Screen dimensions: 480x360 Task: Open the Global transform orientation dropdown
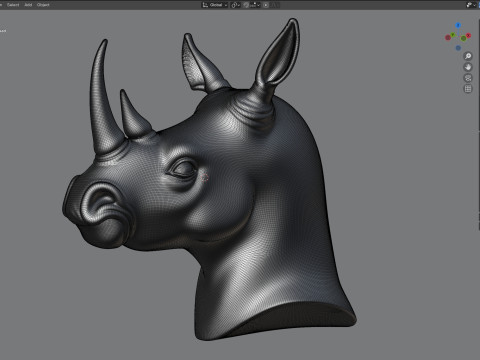click(215, 5)
